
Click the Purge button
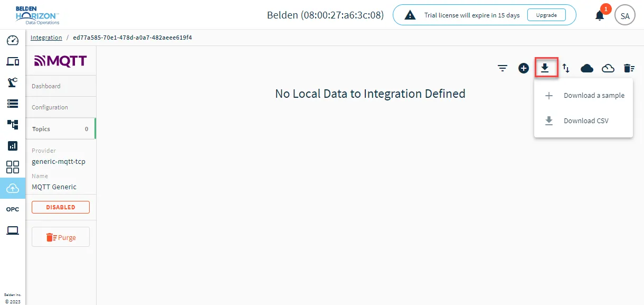pyautogui.click(x=61, y=237)
